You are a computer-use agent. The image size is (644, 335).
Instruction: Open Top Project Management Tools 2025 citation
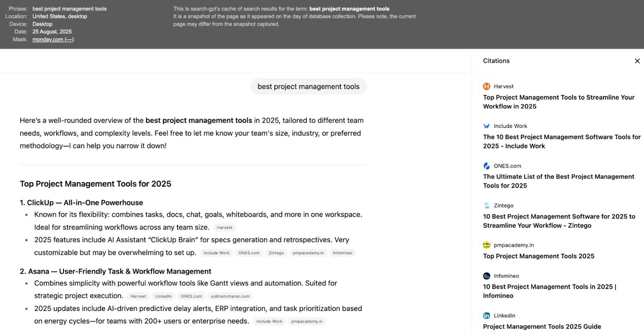(539, 256)
